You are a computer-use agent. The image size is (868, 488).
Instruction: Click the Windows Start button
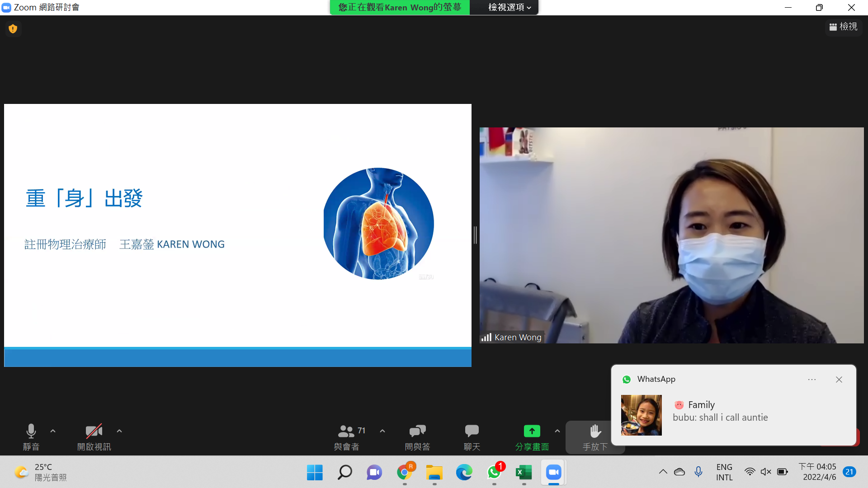(315, 473)
